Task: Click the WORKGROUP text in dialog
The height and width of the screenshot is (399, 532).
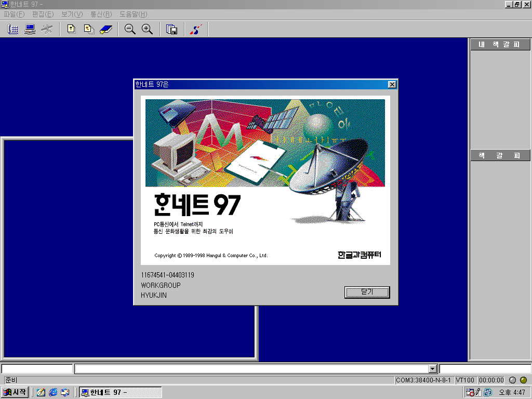Action: click(161, 285)
